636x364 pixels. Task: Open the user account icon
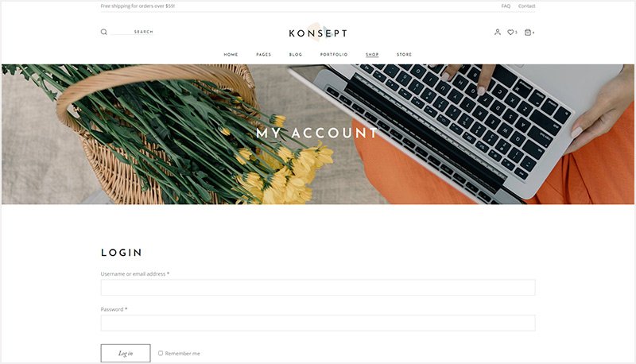point(498,32)
